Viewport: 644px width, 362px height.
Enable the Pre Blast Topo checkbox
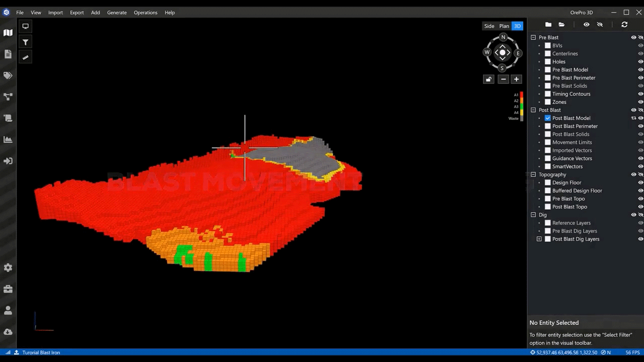click(547, 199)
